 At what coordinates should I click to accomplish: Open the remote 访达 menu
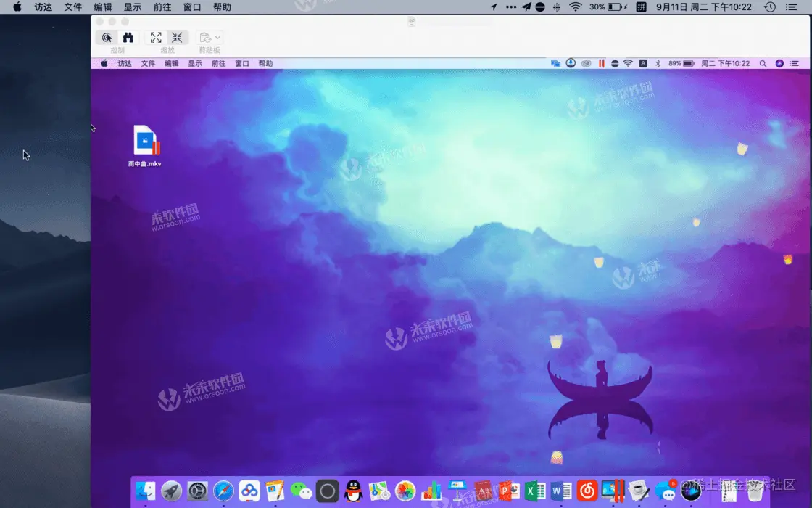125,63
